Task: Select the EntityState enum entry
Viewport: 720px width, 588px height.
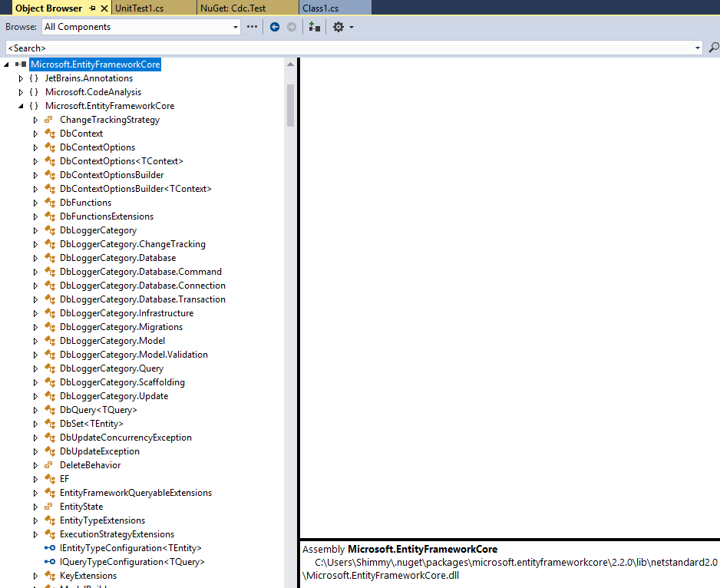Action: pos(81,506)
